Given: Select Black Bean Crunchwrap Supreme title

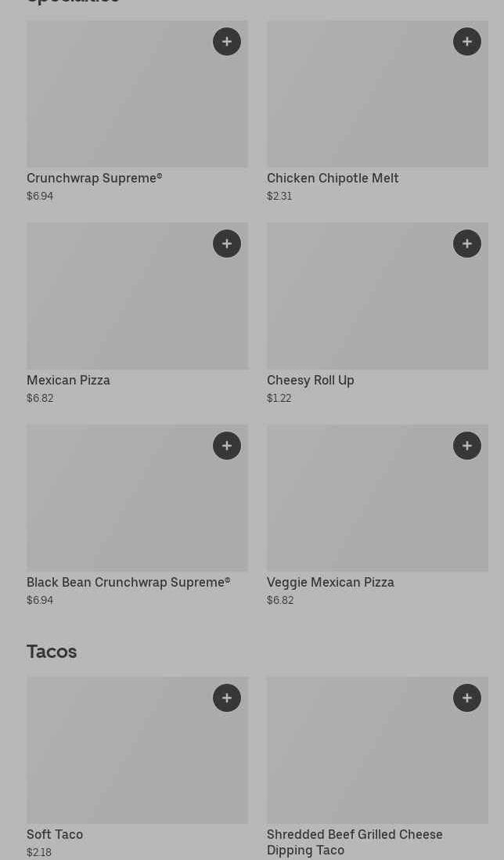Looking at the screenshot, I should click(x=128, y=582).
